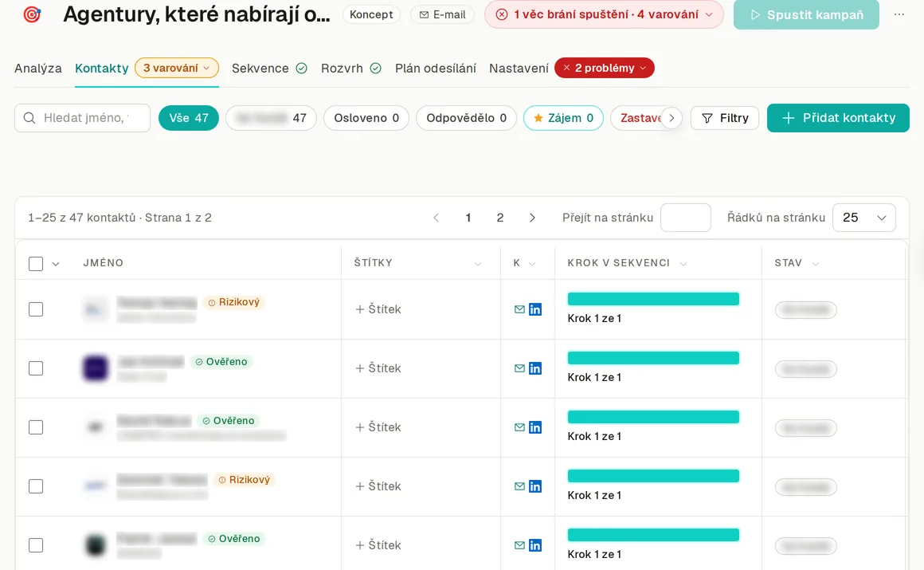Click the sequence progress bar in third row
This screenshot has width=924, height=570.
pos(653,417)
